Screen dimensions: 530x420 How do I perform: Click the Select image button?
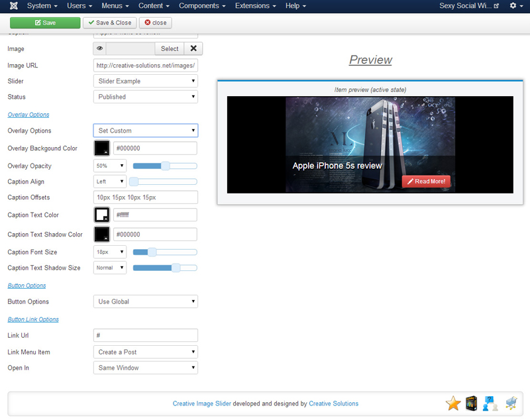click(x=170, y=48)
